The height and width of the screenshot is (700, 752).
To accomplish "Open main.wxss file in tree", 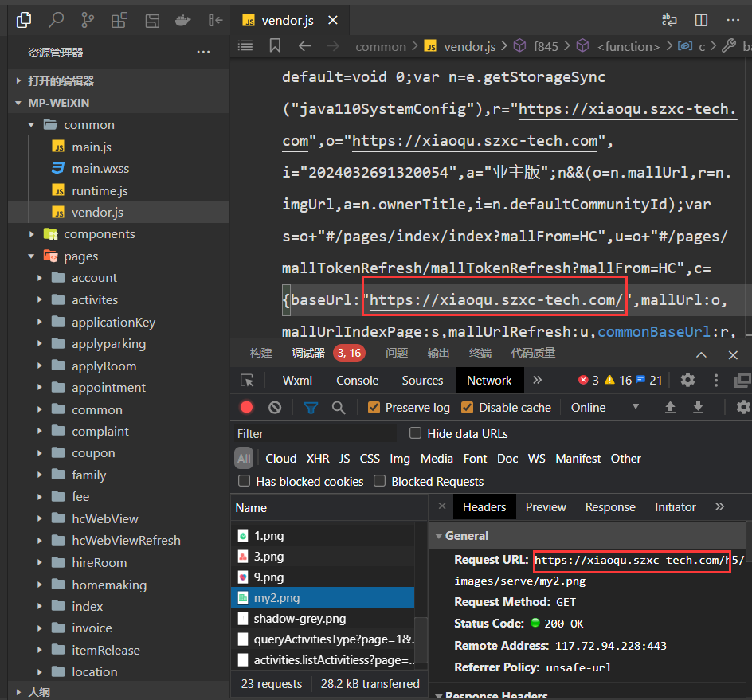I will click(x=100, y=169).
